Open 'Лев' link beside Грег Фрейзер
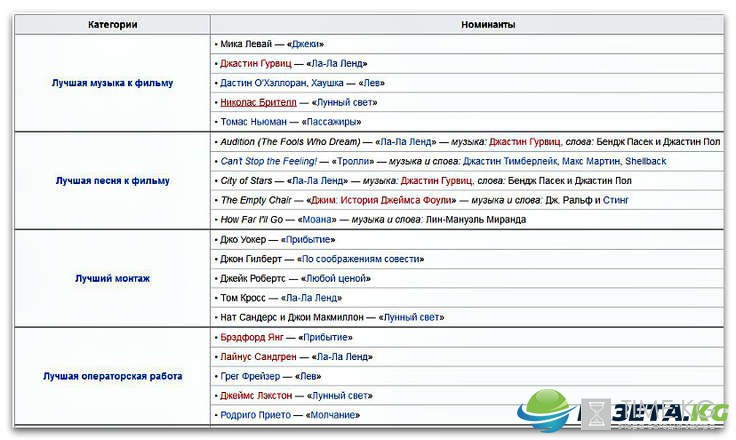736x440 pixels. [308, 377]
